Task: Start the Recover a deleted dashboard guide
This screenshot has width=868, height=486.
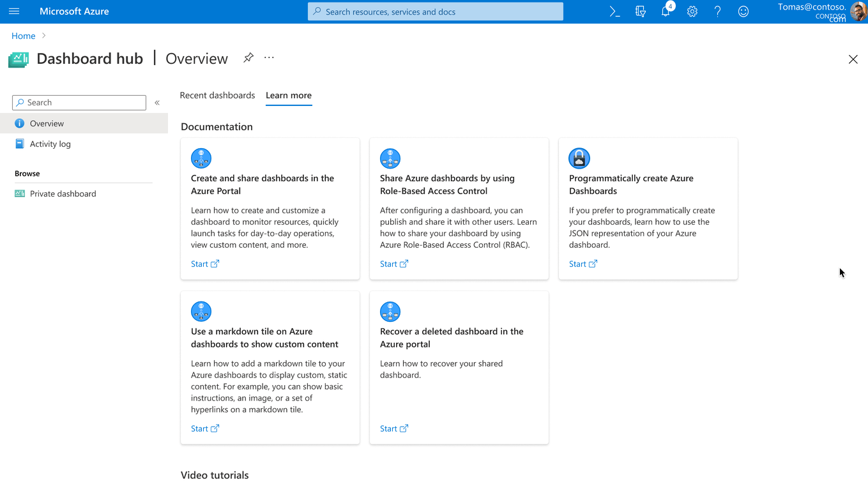Action: [x=390, y=428]
